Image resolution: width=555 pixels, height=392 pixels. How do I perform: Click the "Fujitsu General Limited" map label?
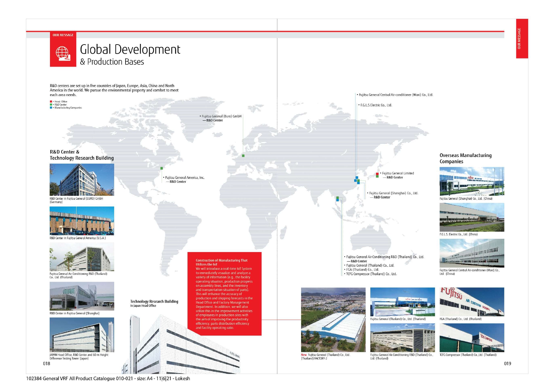tap(398, 173)
